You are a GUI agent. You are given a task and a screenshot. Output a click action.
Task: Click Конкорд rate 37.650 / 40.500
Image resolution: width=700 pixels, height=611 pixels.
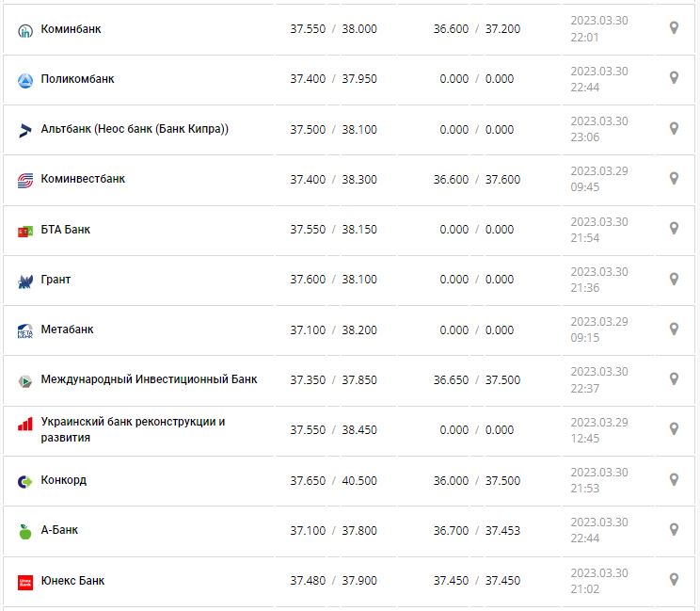[x=333, y=481]
